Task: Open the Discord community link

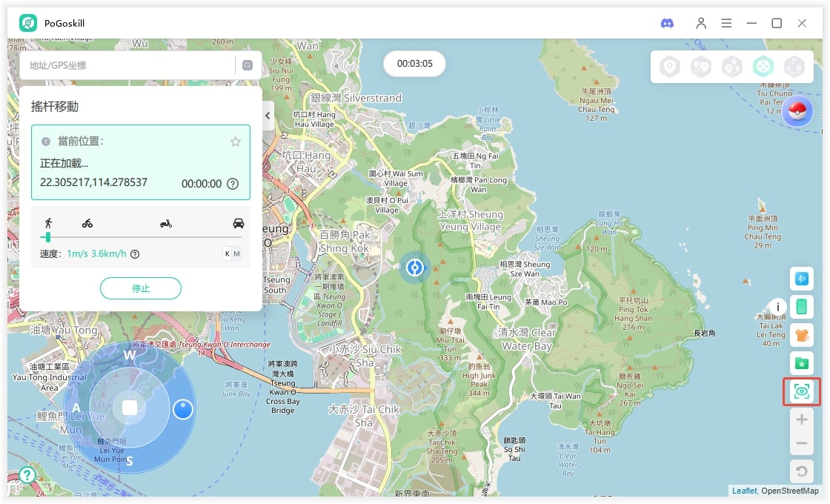Action: tap(667, 23)
